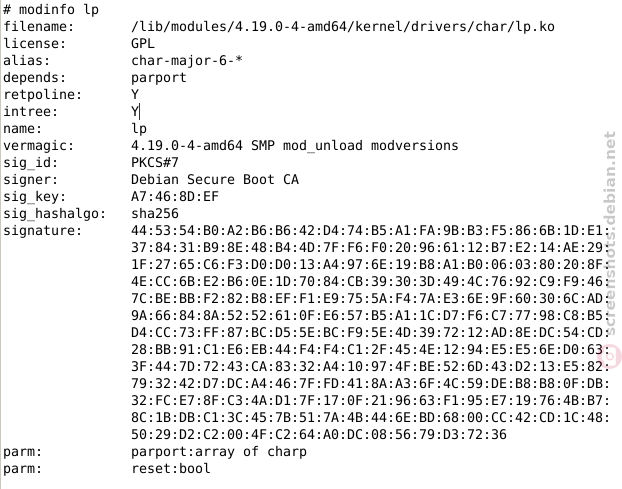
Task: Click the 'signature:' field label
Action: pyautogui.click(x=42, y=231)
